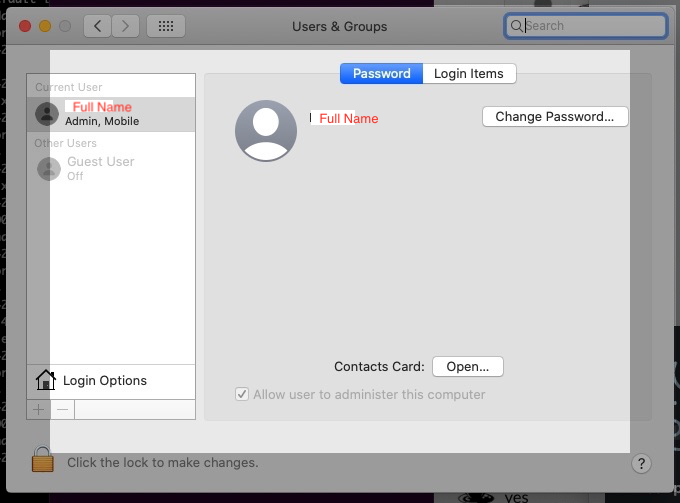The height and width of the screenshot is (503, 680).
Task: Click the Guest User avatar icon
Action: click(49, 169)
